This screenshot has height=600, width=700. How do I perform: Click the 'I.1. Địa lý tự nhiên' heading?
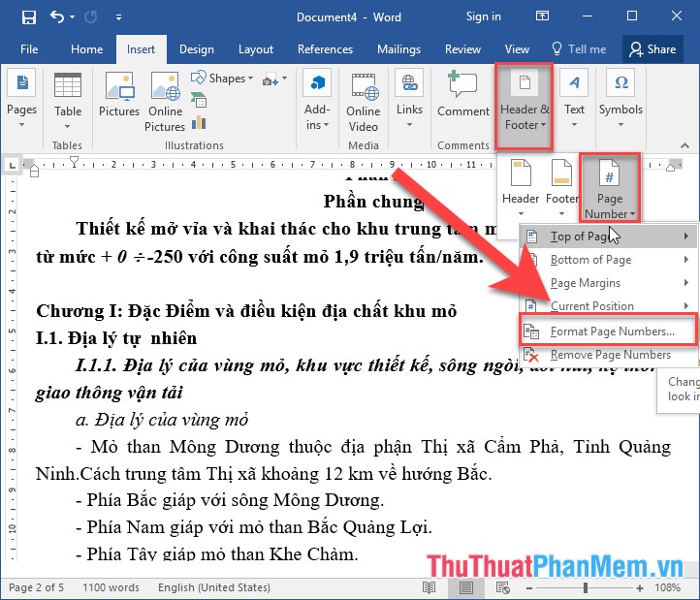tap(116, 338)
